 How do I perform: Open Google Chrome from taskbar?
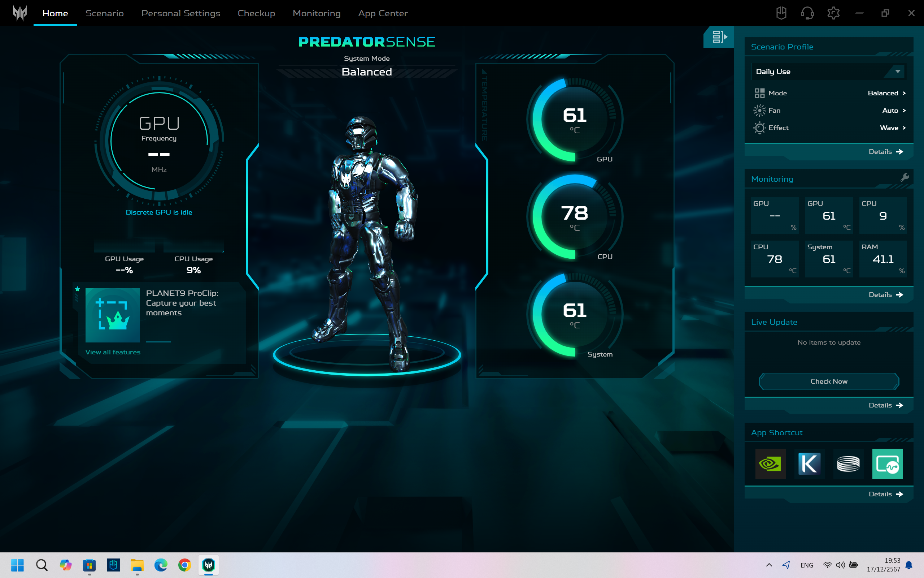tap(185, 565)
